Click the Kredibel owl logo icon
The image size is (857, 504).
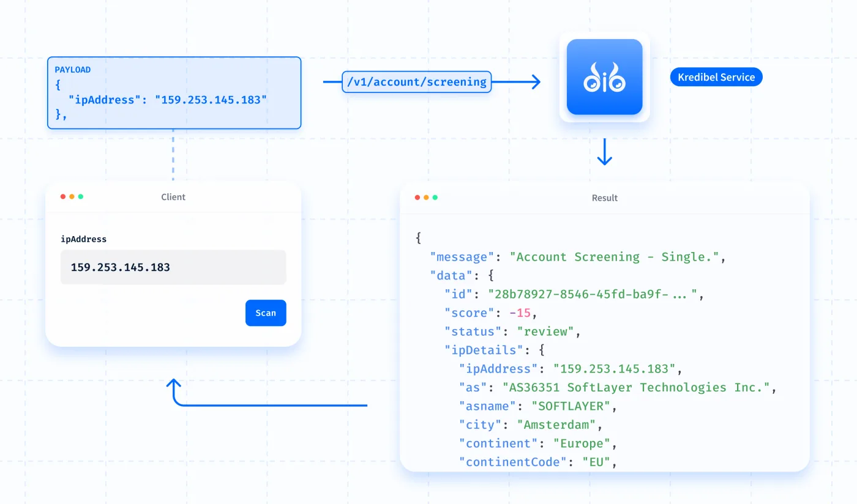pos(604,77)
